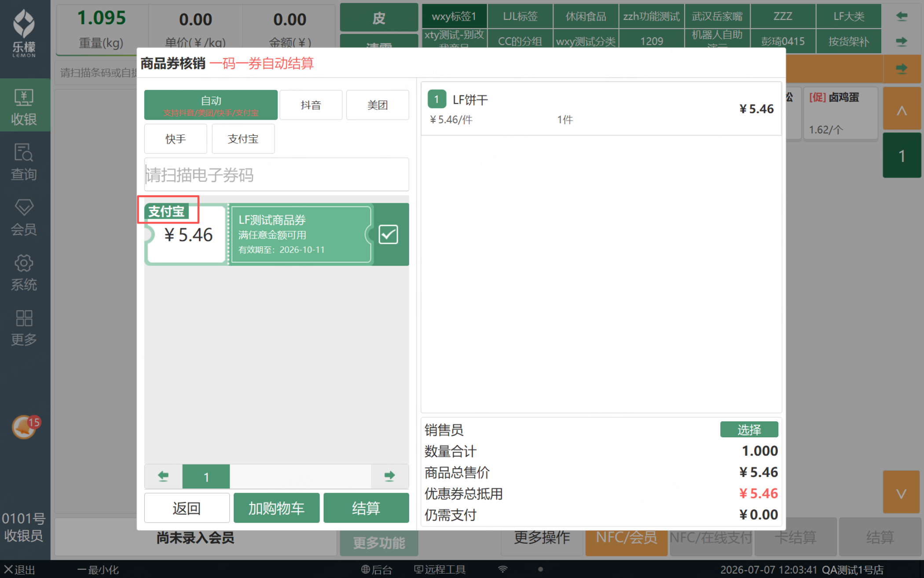Click the orange bar forward arrow

pos(902,69)
